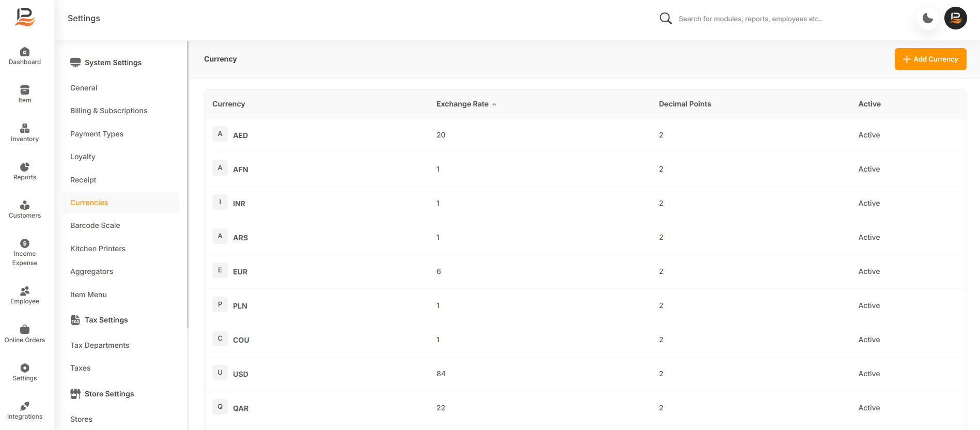Image resolution: width=980 pixels, height=430 pixels.
Task: Click the Settings page title
Action: pyautogui.click(x=84, y=18)
